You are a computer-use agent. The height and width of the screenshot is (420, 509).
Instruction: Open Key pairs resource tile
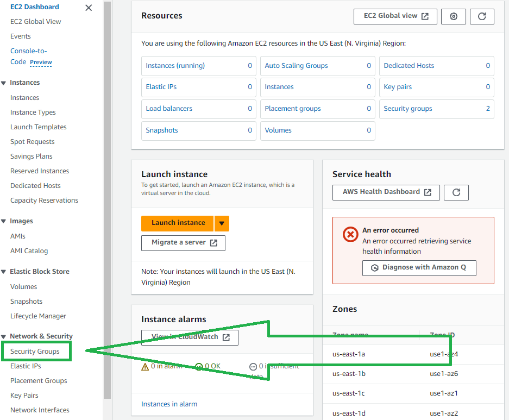(x=437, y=87)
